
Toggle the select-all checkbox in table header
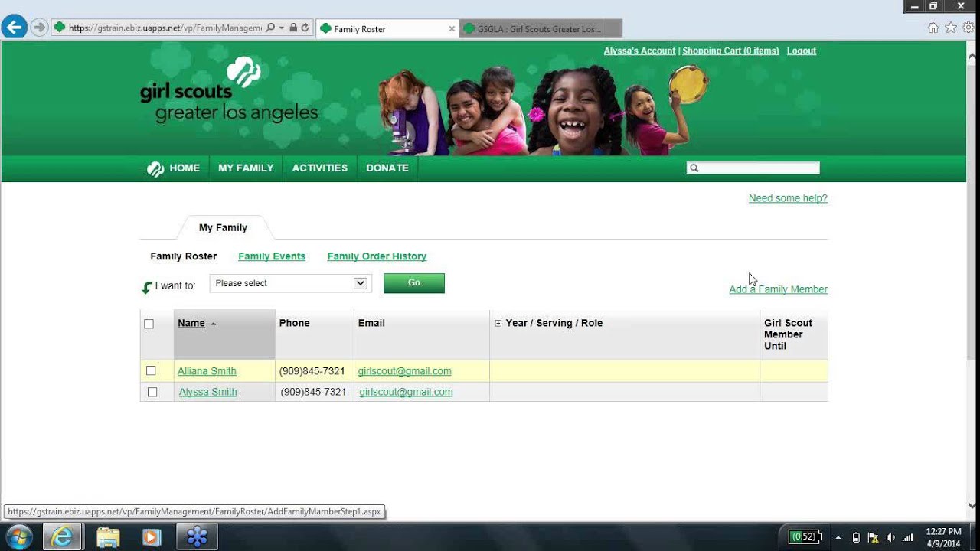(x=149, y=324)
